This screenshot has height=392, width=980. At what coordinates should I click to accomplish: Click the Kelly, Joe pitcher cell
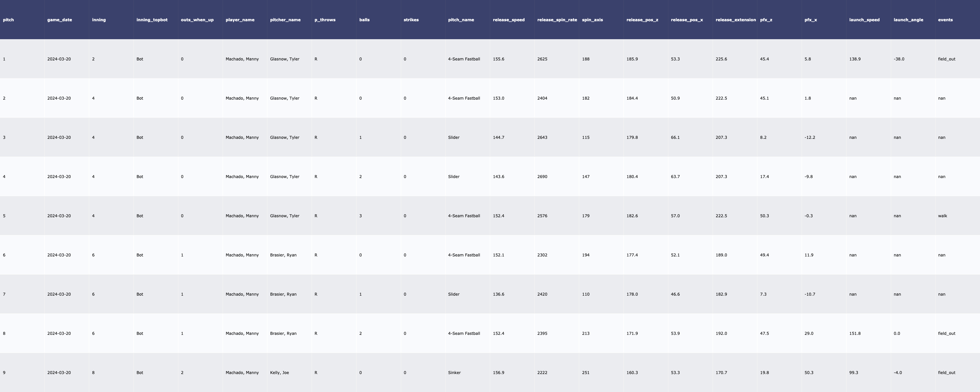279,373
